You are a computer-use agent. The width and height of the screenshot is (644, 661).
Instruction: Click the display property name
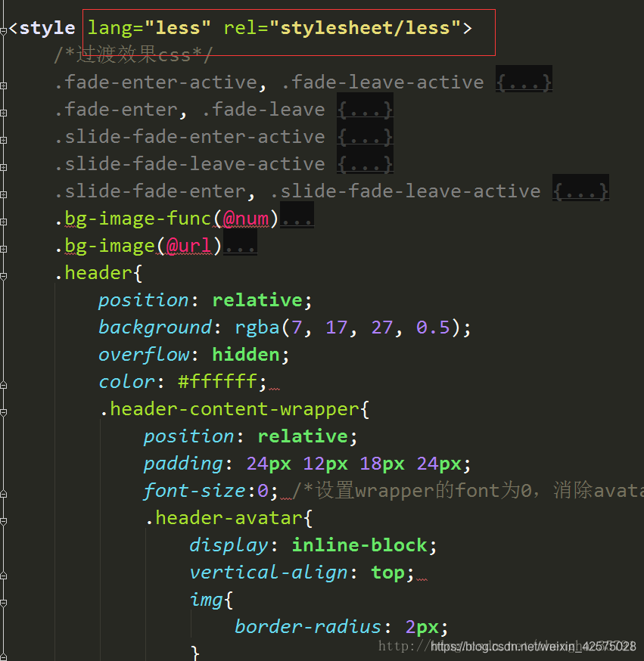click(229, 545)
